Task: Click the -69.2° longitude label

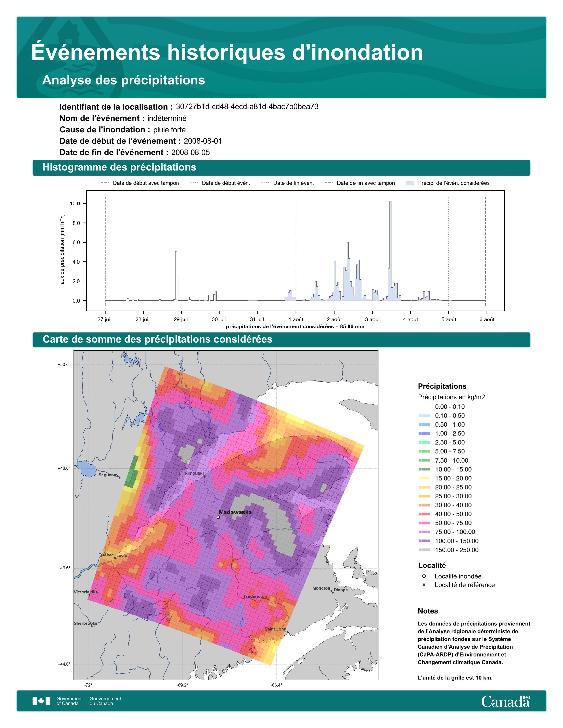Action: (x=182, y=685)
